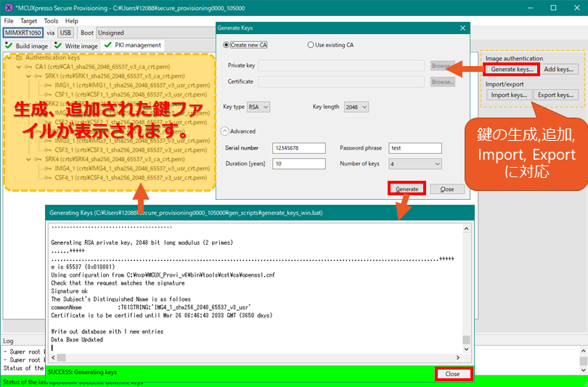Open the Key length 2048 dropdown
Image resolution: width=588 pixels, height=387 pixels.
(x=356, y=107)
